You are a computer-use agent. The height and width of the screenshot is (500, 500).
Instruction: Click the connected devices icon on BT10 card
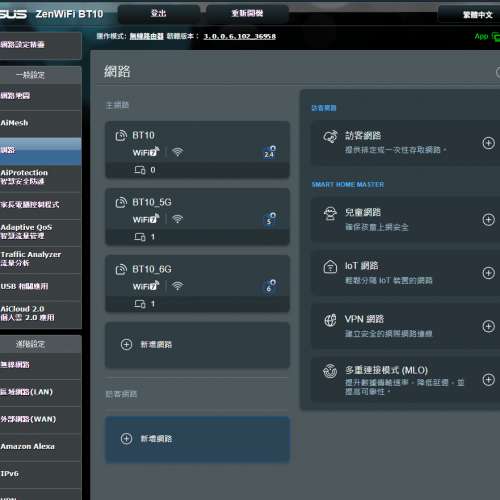click(x=140, y=170)
